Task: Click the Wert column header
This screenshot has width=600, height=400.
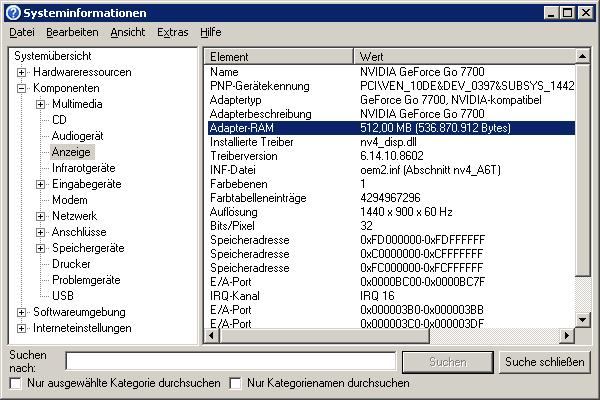Action: 464,57
